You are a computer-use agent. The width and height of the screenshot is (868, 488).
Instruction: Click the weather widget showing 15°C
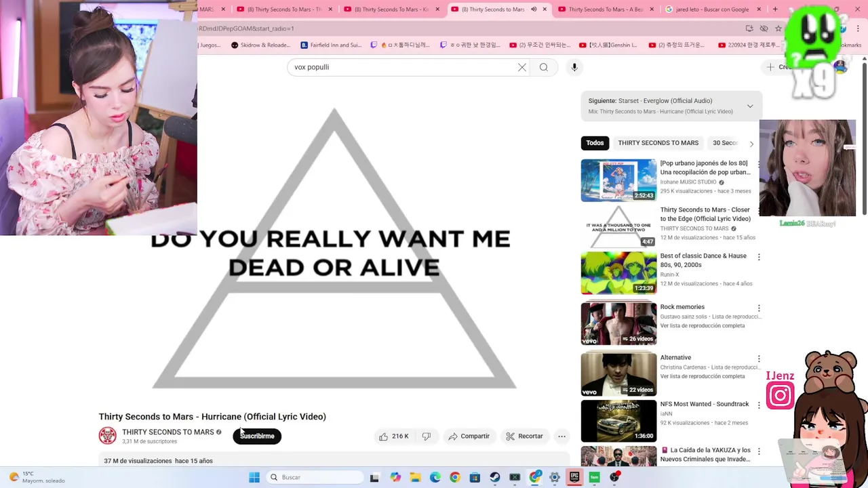coord(38,477)
